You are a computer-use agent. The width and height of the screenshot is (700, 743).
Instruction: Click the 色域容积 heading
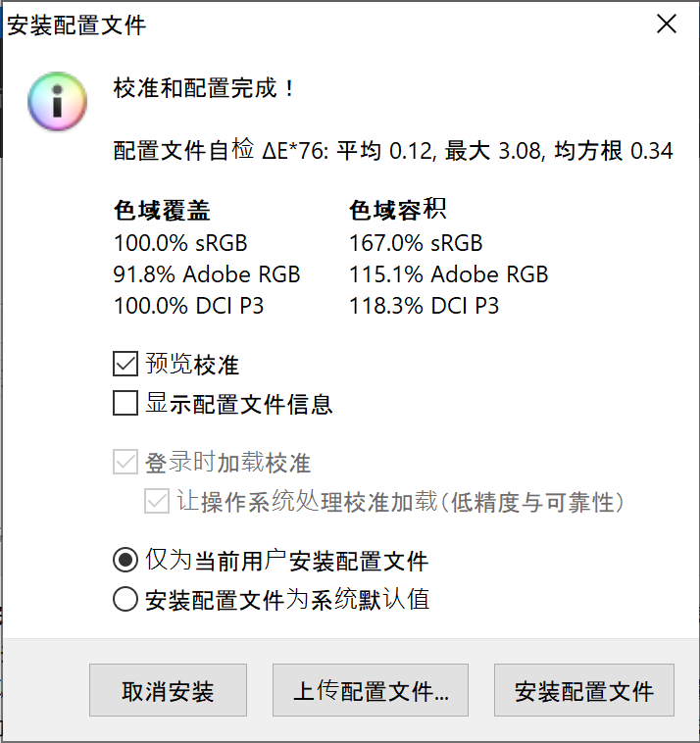398,210
